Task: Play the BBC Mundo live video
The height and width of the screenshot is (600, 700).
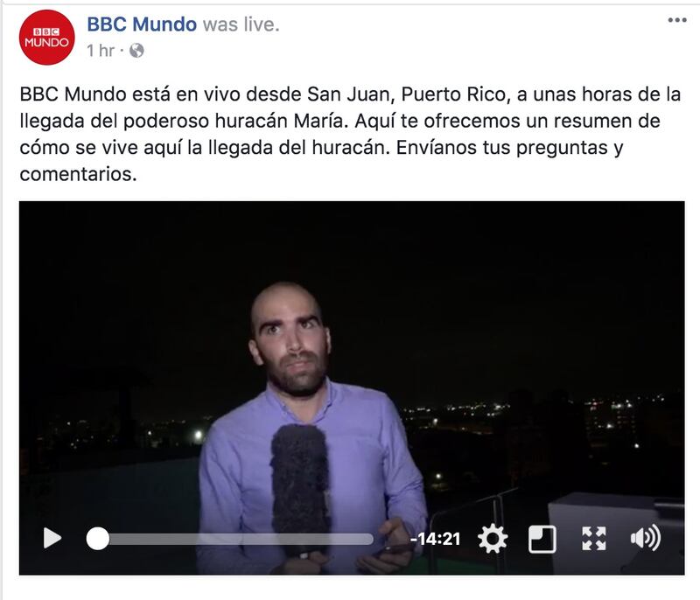Action: point(52,538)
